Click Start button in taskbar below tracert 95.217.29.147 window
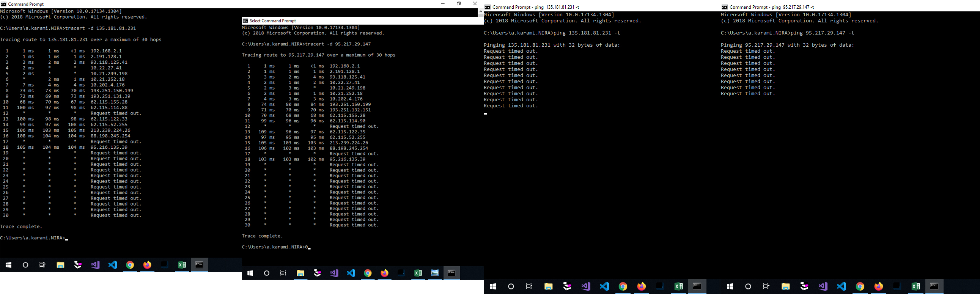 point(250,273)
